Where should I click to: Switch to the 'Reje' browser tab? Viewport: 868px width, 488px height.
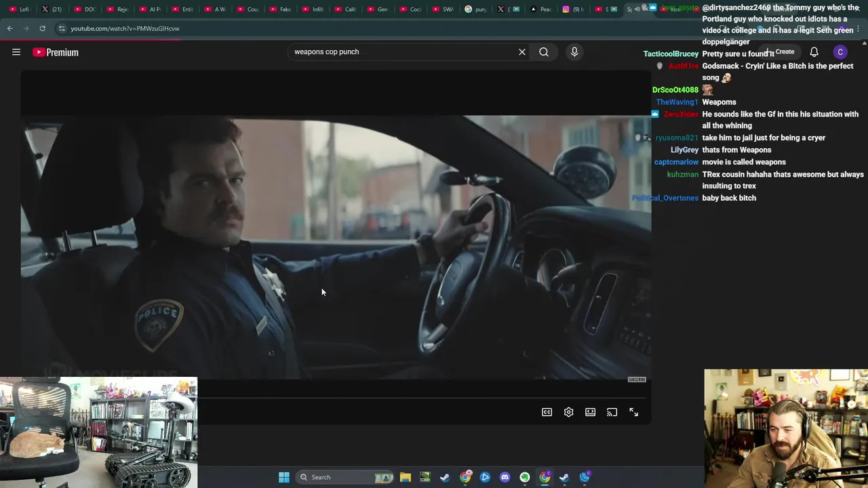[x=117, y=9]
